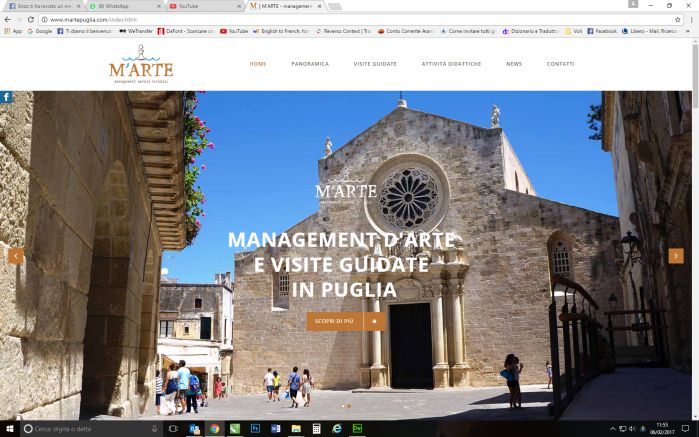The image size is (699, 437).
Task: Click the Chrome icon in the taskbar
Action: click(x=214, y=429)
